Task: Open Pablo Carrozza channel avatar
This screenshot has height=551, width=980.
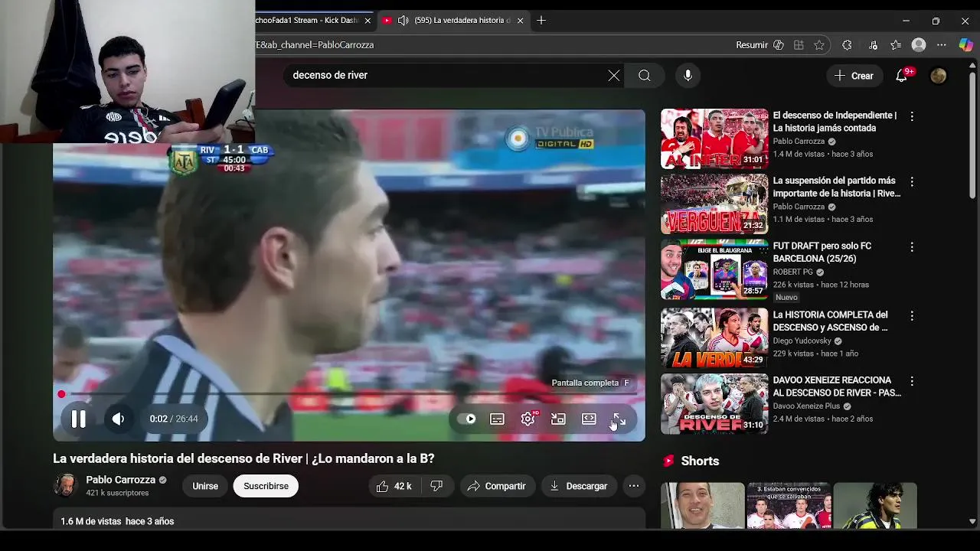Action: [x=65, y=485]
